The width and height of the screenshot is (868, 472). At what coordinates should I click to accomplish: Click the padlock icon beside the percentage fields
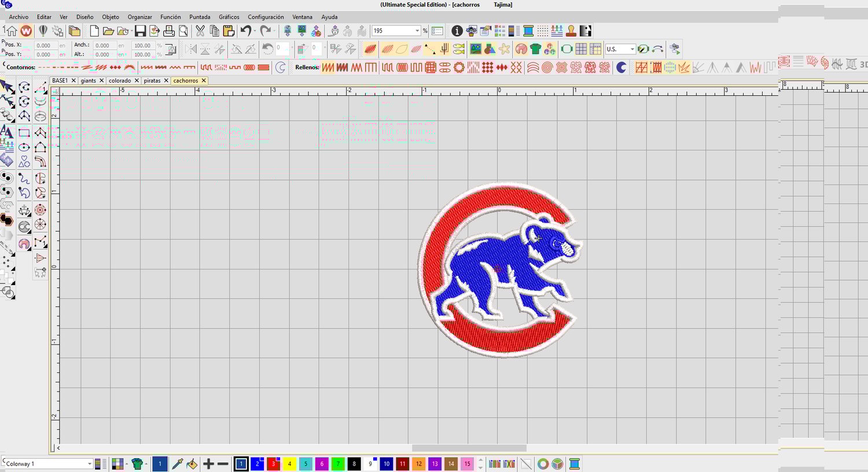(x=171, y=50)
